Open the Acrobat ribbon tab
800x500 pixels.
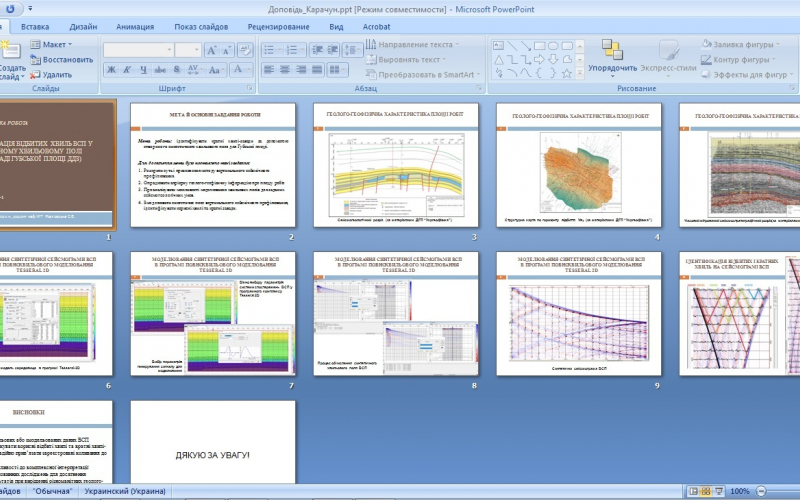coord(377,27)
